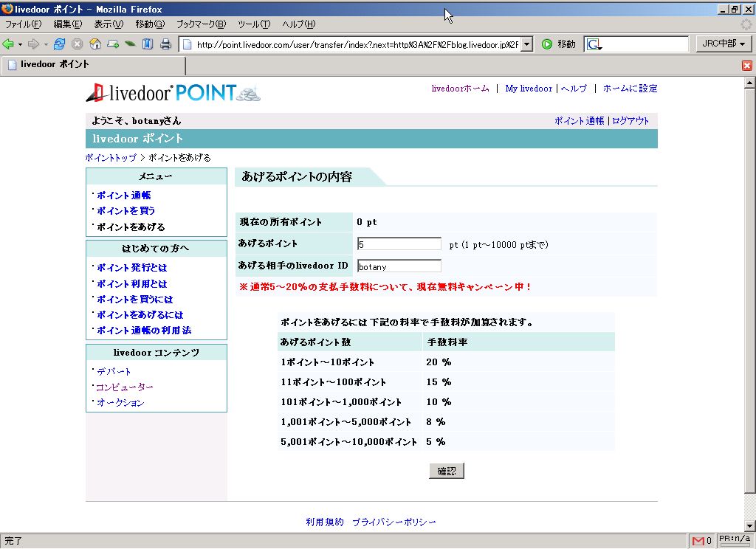Open the My livedoor link
Image resolution: width=756 pixels, height=549 pixels.
pyautogui.click(x=529, y=89)
